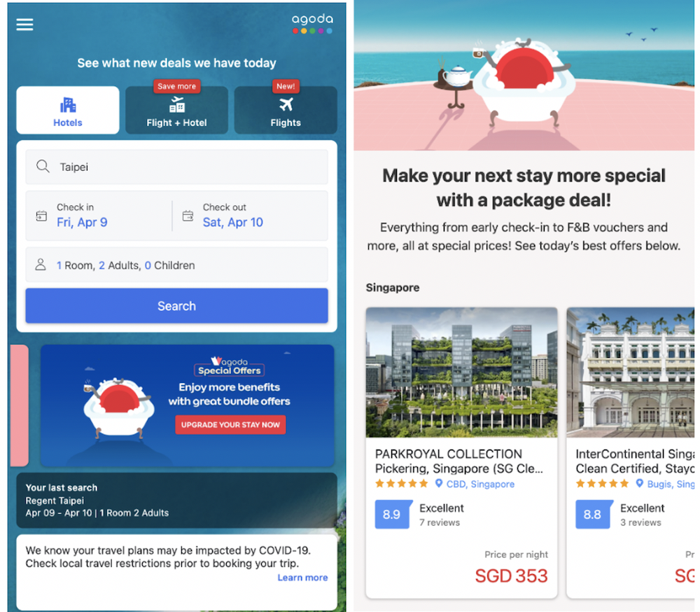
Task: Open the Learn more link
Action: [302, 578]
